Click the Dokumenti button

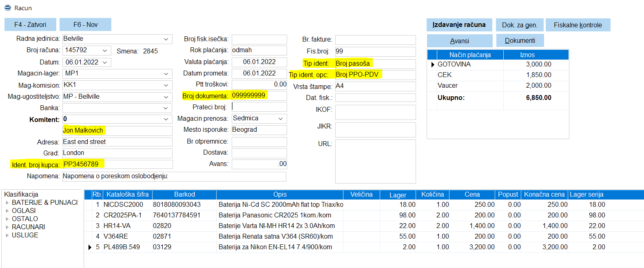[520, 41]
